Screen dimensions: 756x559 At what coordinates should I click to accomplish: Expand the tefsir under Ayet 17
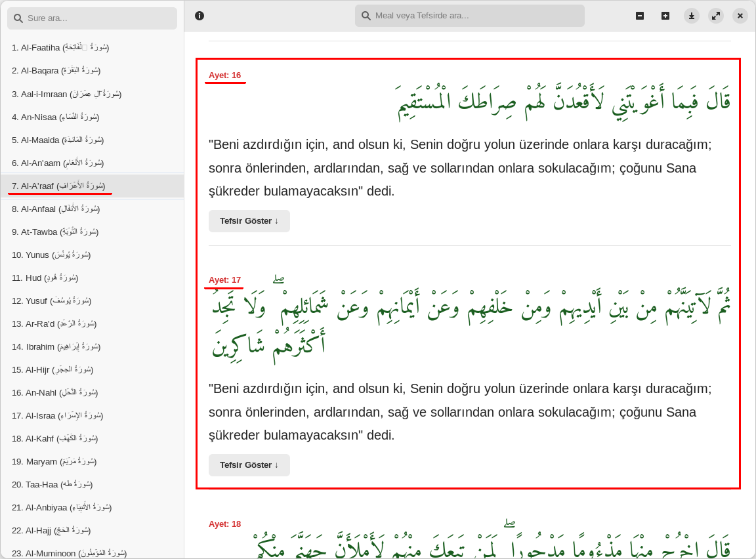(249, 465)
